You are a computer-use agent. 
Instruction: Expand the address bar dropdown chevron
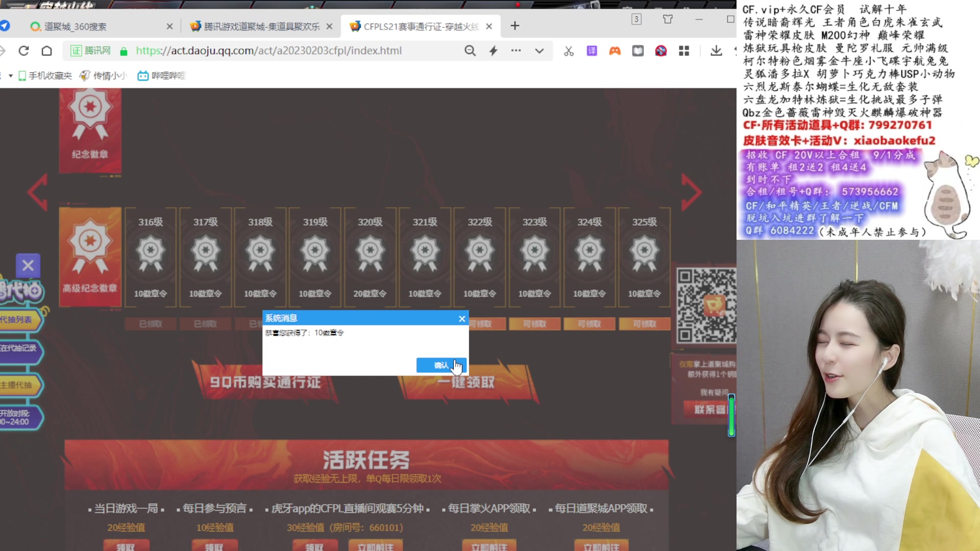[x=540, y=51]
